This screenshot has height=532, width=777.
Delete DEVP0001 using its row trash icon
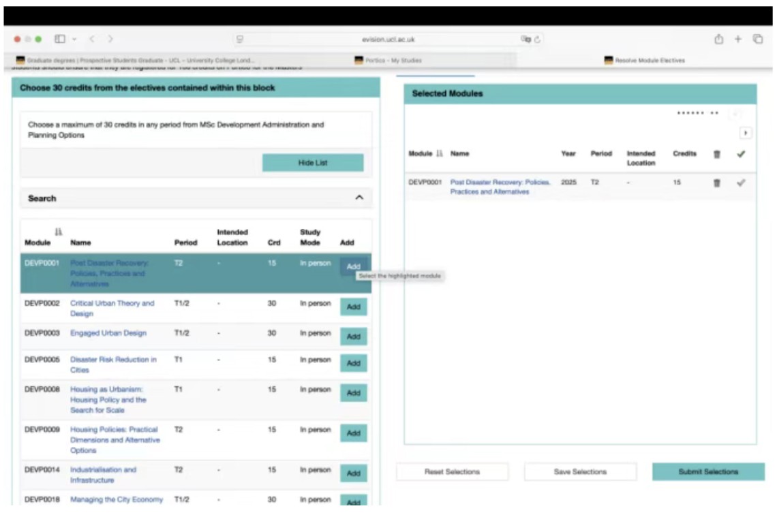tap(716, 183)
